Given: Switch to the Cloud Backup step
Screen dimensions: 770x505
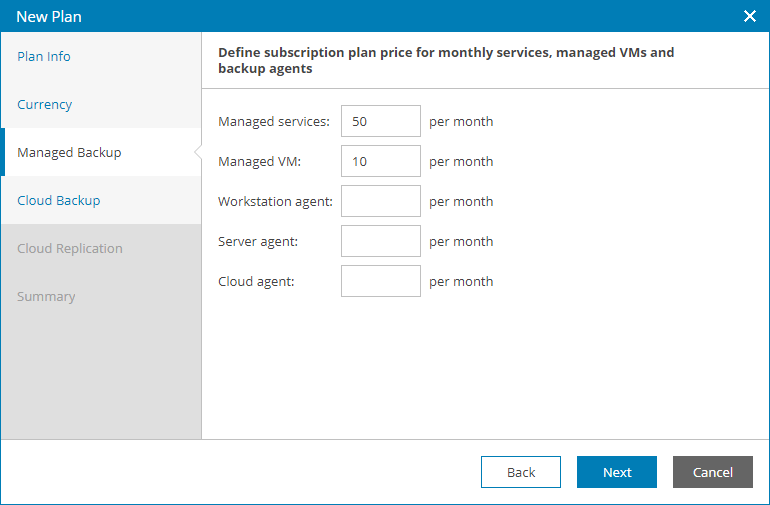Looking at the screenshot, I should 59,201.
